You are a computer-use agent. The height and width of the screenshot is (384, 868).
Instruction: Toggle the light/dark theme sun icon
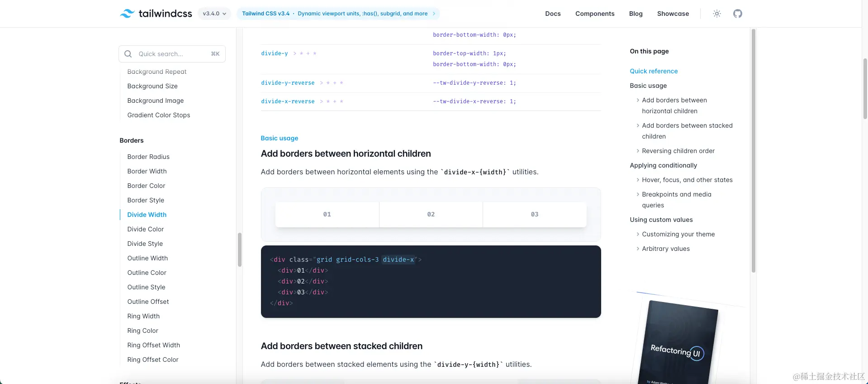(x=717, y=14)
